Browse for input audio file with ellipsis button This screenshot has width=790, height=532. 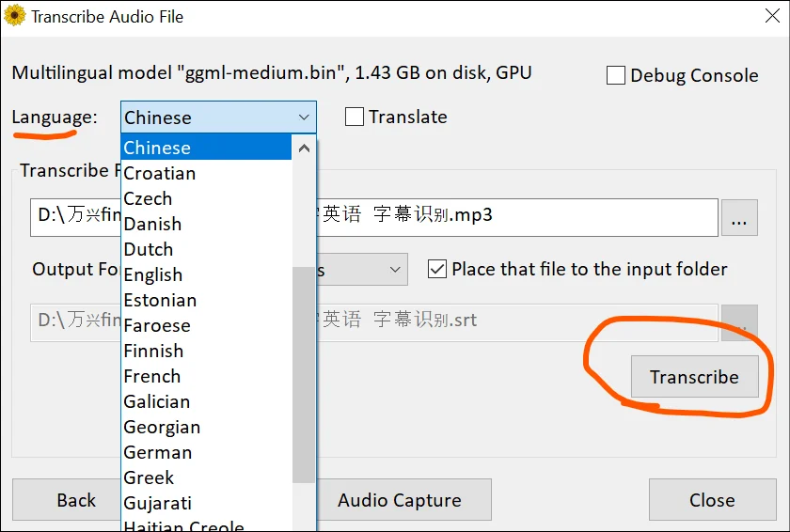[739, 217]
